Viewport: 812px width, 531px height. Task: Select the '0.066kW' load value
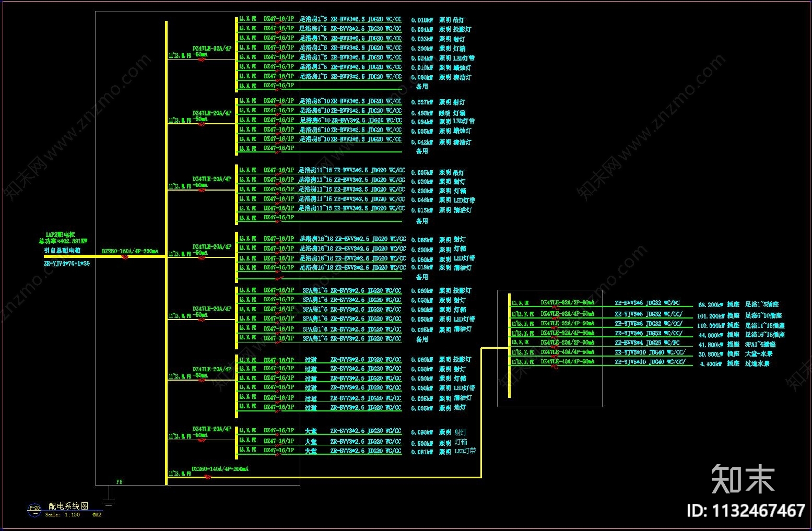tap(422, 241)
